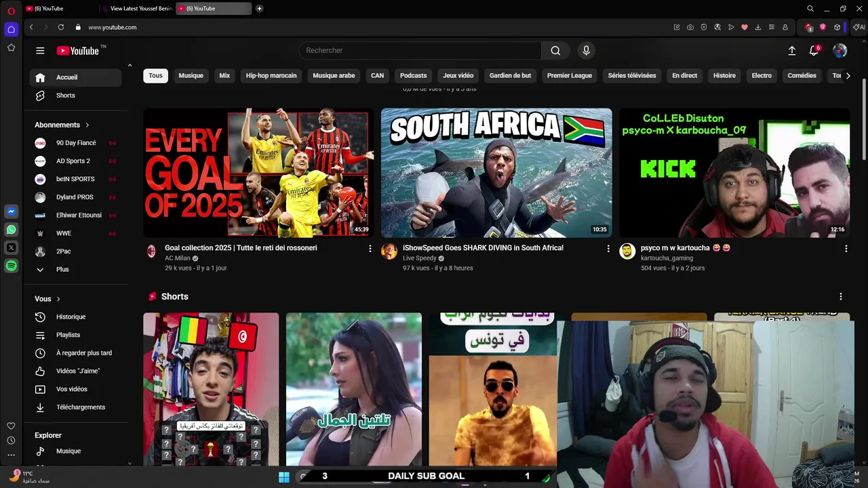Open the account avatar menu
The height and width of the screenshot is (488, 868).
840,50
